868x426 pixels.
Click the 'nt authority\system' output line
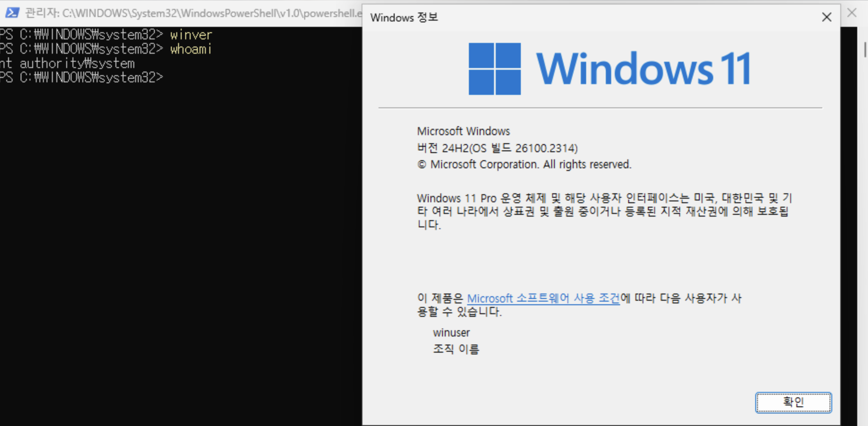[67, 63]
